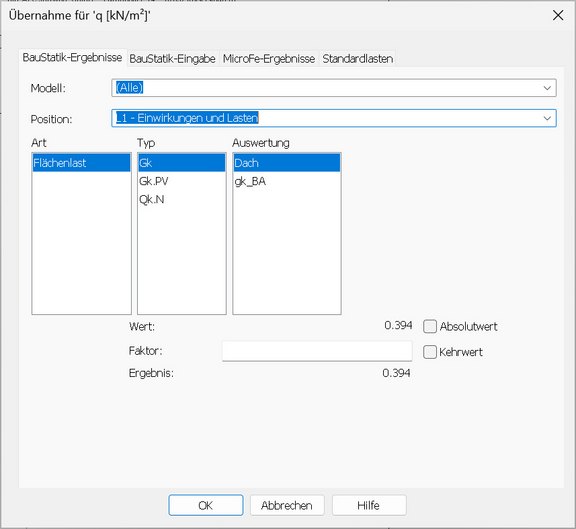Confirm with the OK button

pyautogui.click(x=206, y=505)
